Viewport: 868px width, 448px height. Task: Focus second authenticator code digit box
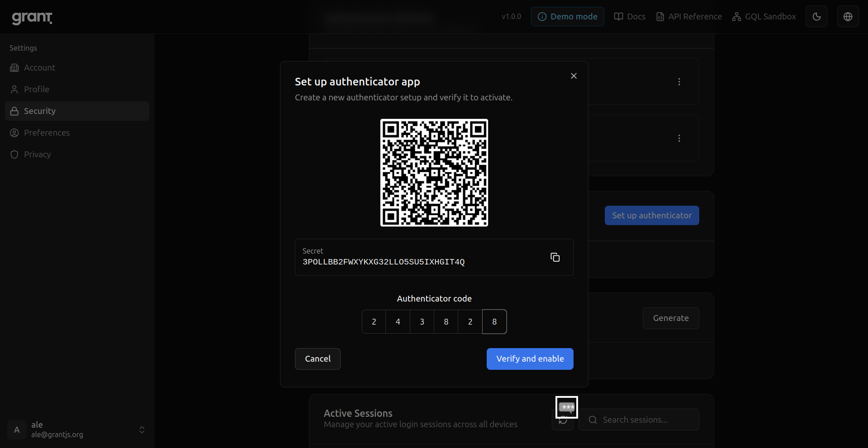coord(398,322)
